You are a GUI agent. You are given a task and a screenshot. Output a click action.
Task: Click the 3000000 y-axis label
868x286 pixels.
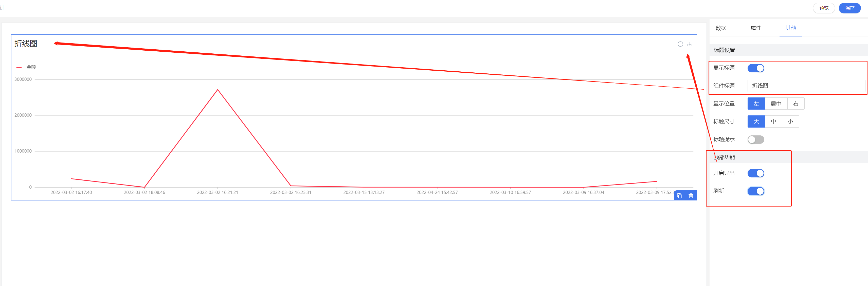pos(23,79)
